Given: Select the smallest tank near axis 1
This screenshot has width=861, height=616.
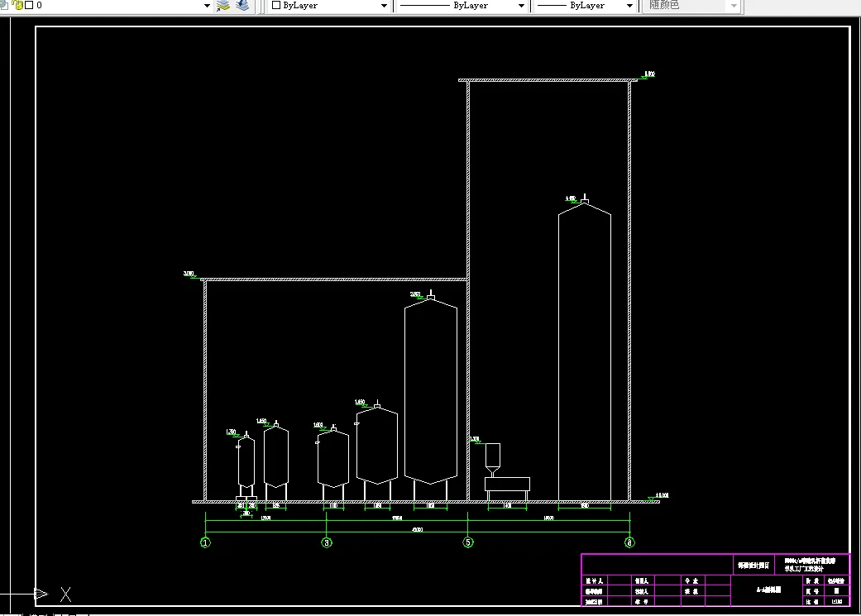Looking at the screenshot, I should point(246,466).
